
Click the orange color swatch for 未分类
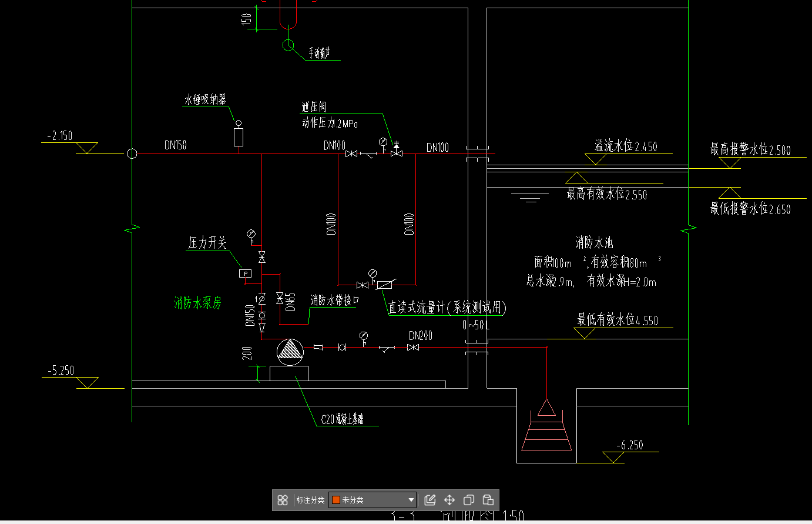click(x=336, y=500)
